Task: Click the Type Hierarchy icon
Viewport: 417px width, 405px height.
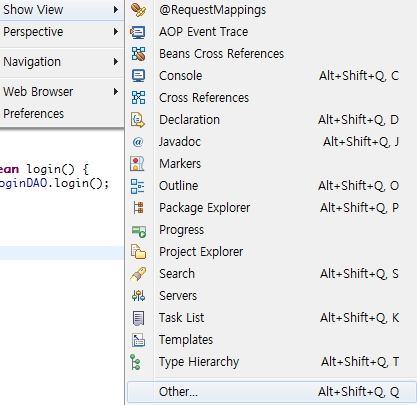Action: tap(135, 362)
